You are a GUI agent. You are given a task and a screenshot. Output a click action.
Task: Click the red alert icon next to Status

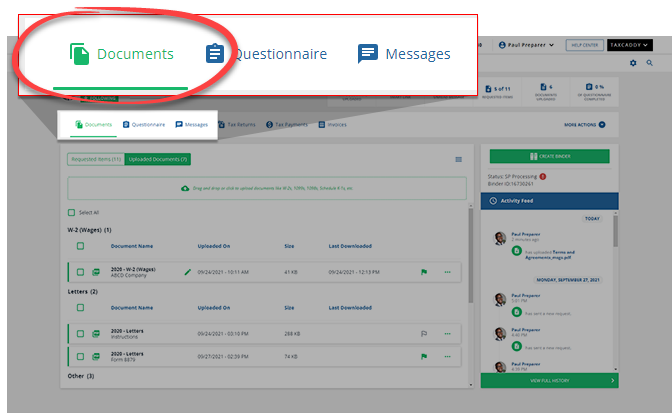coord(543,177)
